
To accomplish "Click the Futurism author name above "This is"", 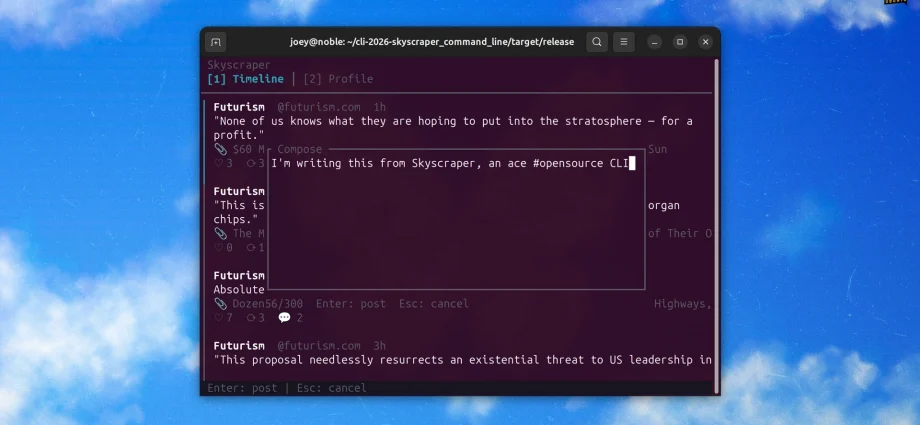I will click(239, 191).
